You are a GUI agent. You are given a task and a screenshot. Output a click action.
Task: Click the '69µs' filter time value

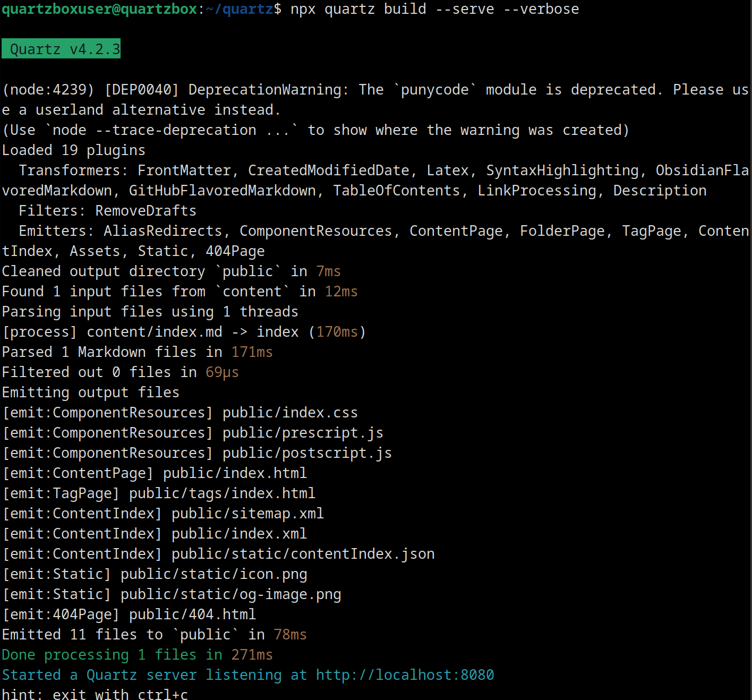pyautogui.click(x=222, y=372)
